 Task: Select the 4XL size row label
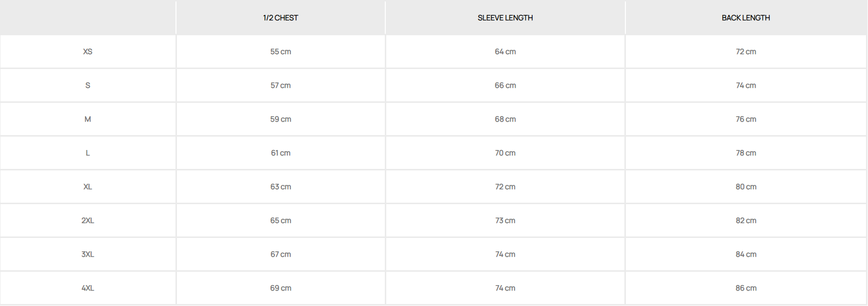(x=87, y=288)
